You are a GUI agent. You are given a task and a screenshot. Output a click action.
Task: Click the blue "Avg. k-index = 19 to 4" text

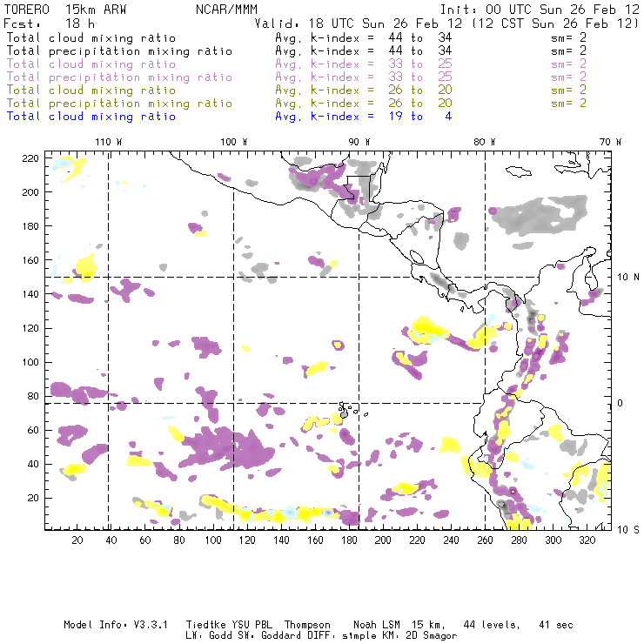tap(364, 117)
